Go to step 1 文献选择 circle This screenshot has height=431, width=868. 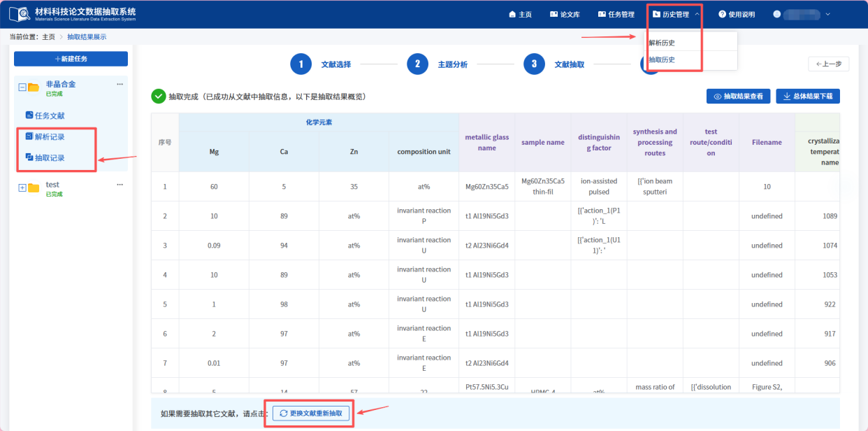tap(301, 64)
